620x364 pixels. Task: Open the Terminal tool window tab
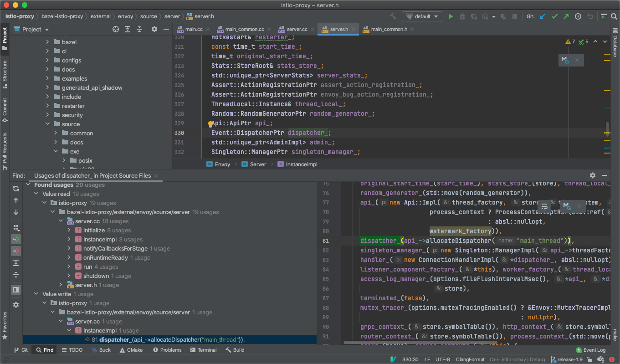pyautogui.click(x=203, y=350)
